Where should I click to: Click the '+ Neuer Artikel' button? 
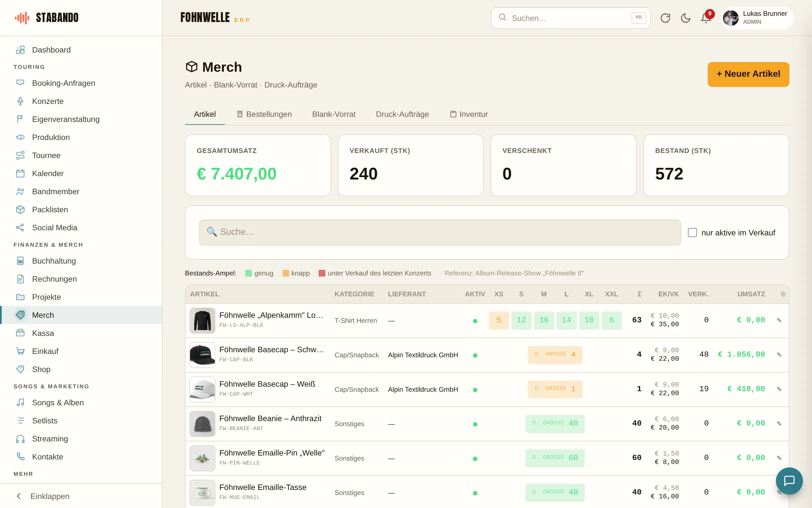748,74
